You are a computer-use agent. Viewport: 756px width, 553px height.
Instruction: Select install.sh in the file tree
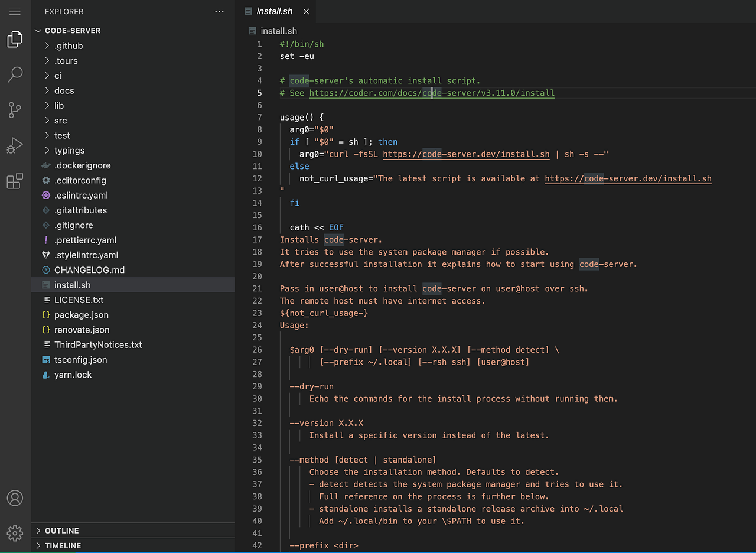pos(133,285)
